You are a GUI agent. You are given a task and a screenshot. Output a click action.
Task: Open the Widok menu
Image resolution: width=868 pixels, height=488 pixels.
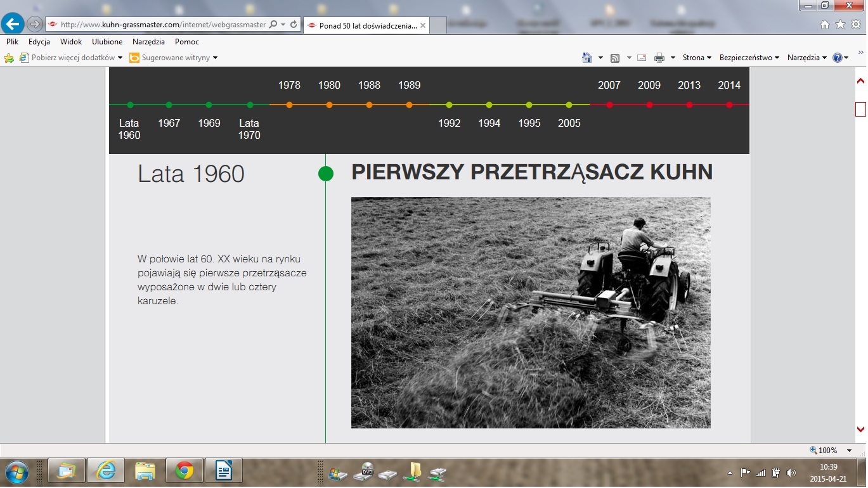[71, 42]
